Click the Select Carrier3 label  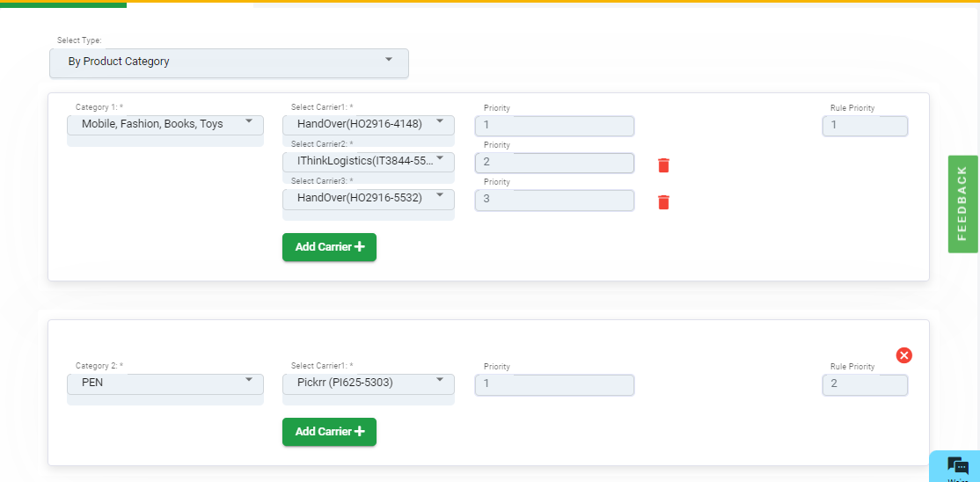[322, 181]
